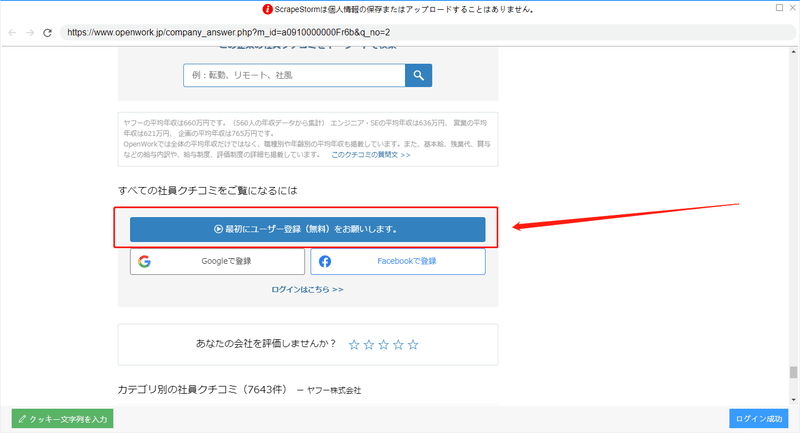Select the fifth rating star
The image size is (800, 433).
point(413,345)
